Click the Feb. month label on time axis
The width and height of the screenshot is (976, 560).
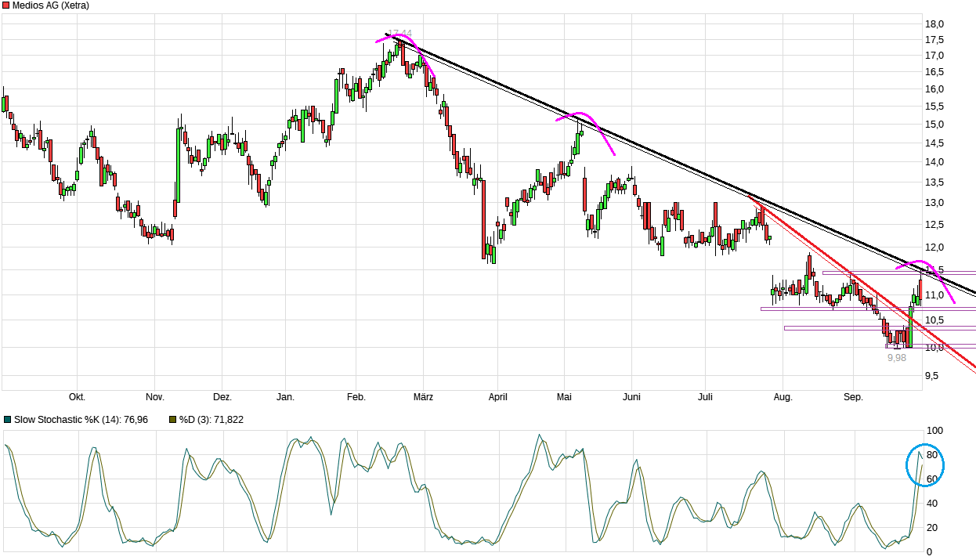(x=356, y=397)
